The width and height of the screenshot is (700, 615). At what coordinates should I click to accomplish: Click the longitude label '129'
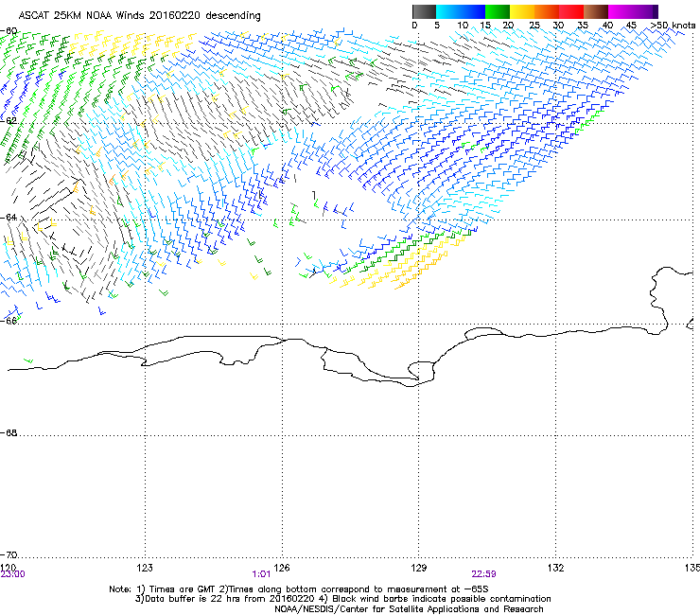(419, 568)
